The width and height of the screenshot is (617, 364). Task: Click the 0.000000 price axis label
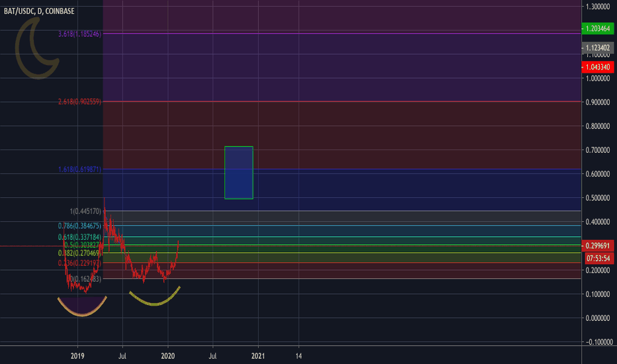point(598,318)
